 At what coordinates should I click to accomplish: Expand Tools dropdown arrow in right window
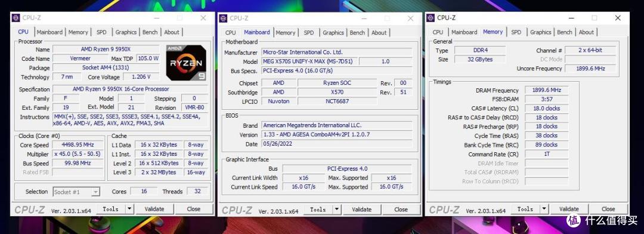[x=544, y=209]
